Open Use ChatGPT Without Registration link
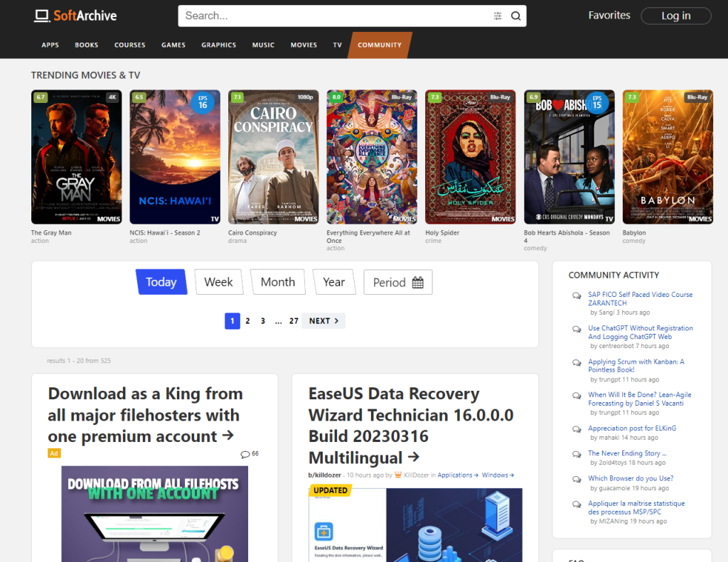 [x=641, y=333]
